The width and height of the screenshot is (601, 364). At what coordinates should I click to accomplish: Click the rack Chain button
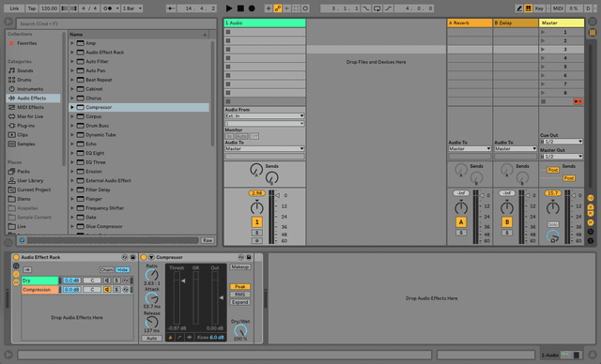(x=106, y=270)
